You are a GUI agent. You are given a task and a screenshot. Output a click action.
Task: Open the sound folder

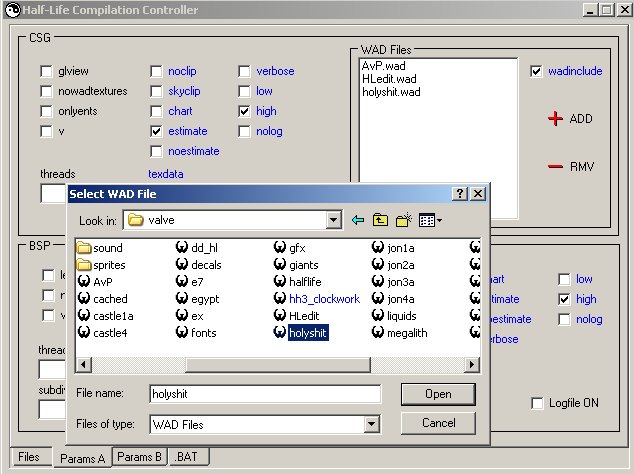84,247
